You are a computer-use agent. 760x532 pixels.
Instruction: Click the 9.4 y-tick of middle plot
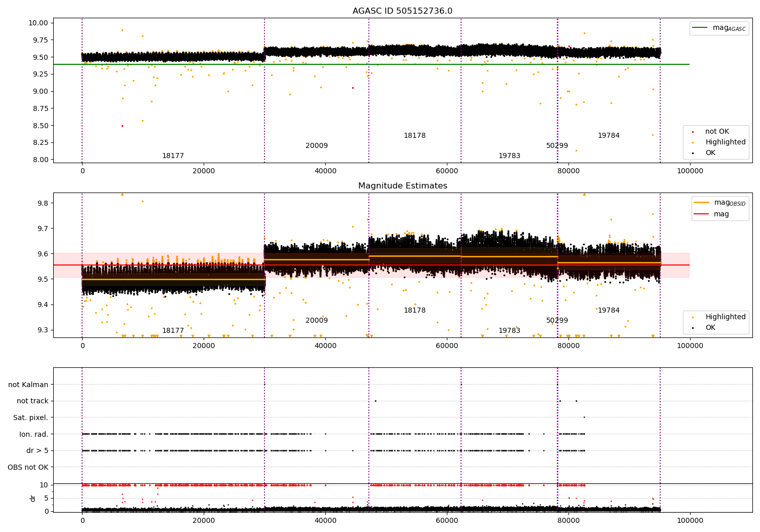click(x=43, y=305)
